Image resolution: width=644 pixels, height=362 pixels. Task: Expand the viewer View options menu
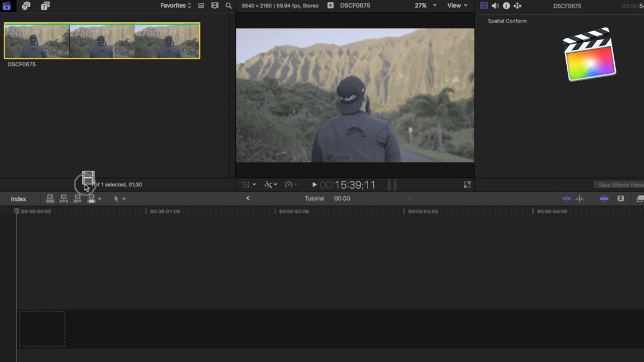coord(457,6)
